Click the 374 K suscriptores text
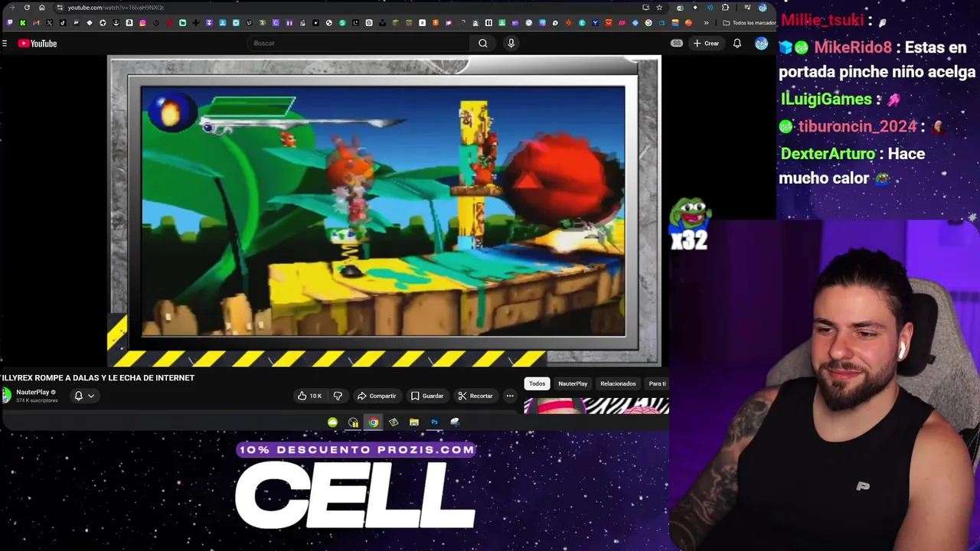Viewport: 980px width, 551px height. 37,400
